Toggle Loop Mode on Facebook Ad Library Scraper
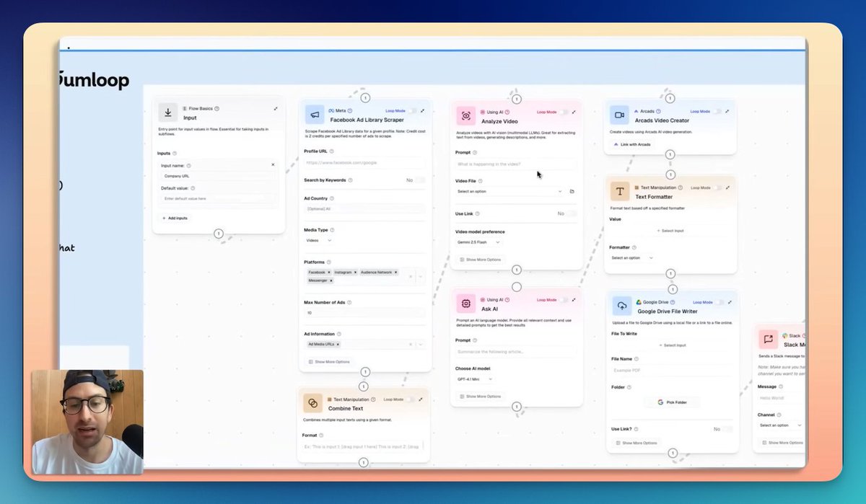The height and width of the screenshot is (504, 866). (413, 111)
